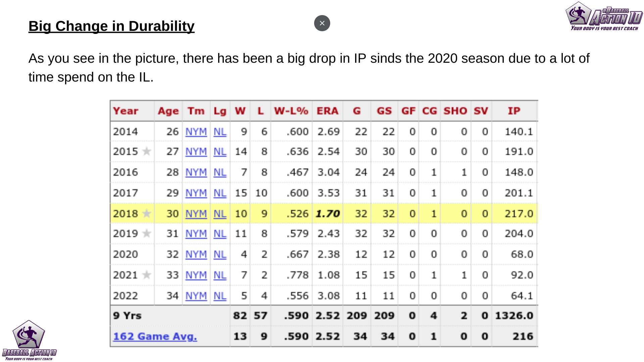
Task: Click the Baseball Action ID logo top right
Action: 604,16
